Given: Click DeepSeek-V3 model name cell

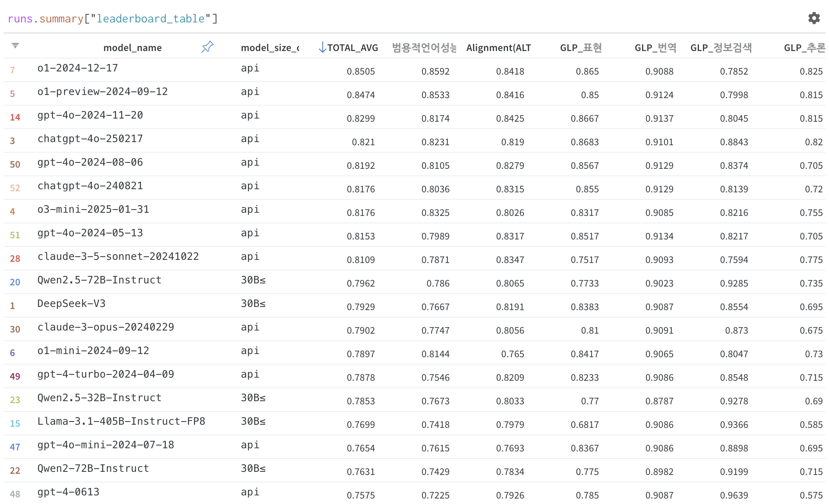Looking at the screenshot, I should pyautogui.click(x=71, y=303).
